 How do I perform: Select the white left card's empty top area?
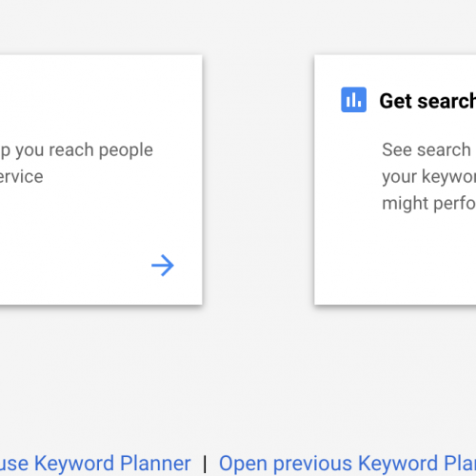coord(101,95)
